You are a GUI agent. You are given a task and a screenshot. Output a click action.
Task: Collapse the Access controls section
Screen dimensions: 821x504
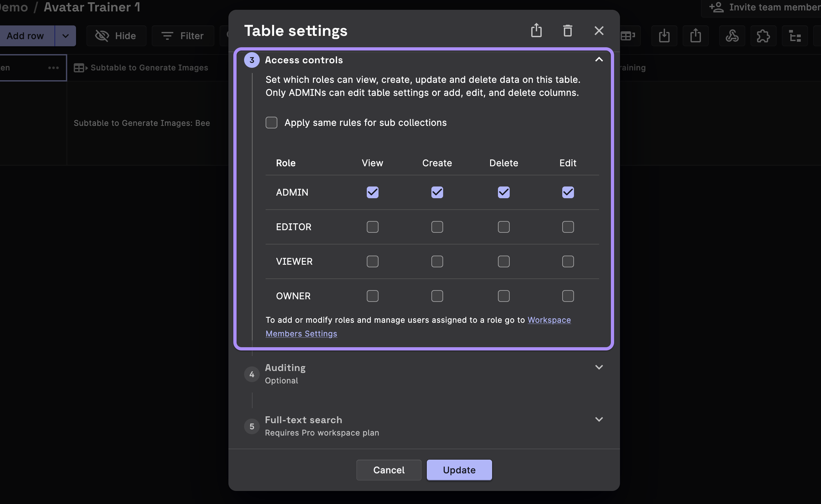point(599,60)
